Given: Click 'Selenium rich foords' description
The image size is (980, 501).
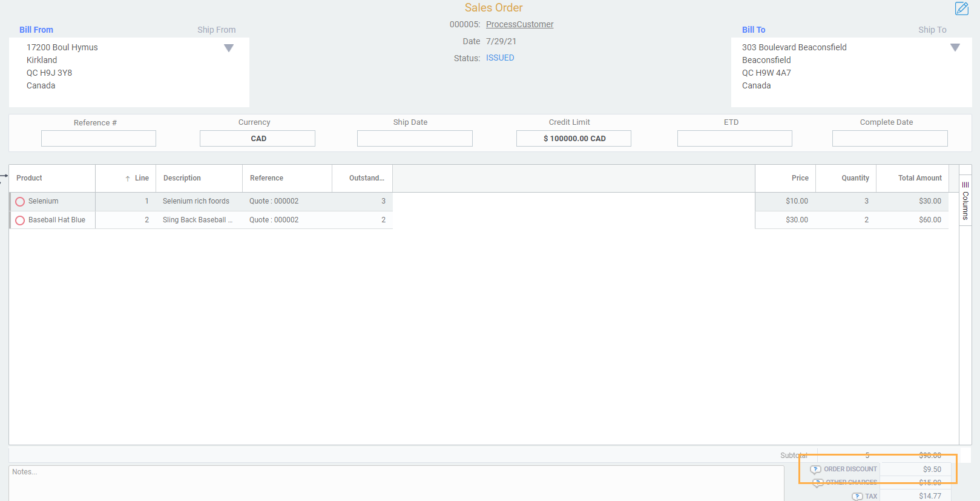Looking at the screenshot, I should 196,201.
